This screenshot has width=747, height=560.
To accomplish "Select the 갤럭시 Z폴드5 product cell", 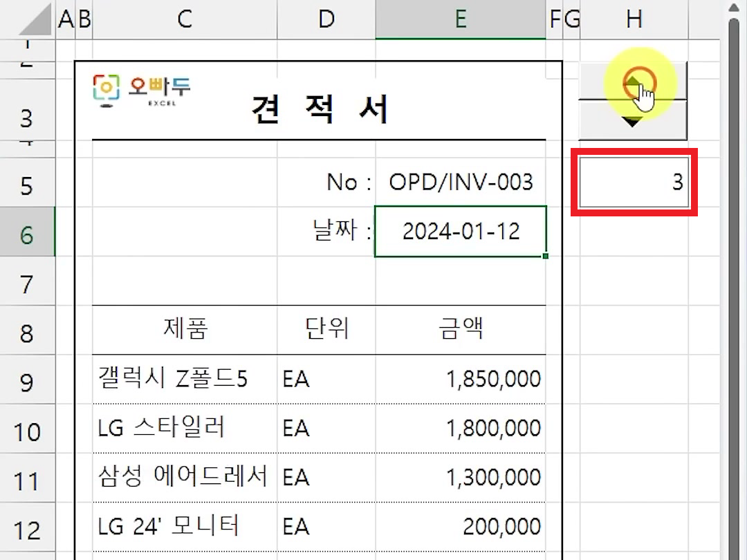I will click(x=185, y=380).
